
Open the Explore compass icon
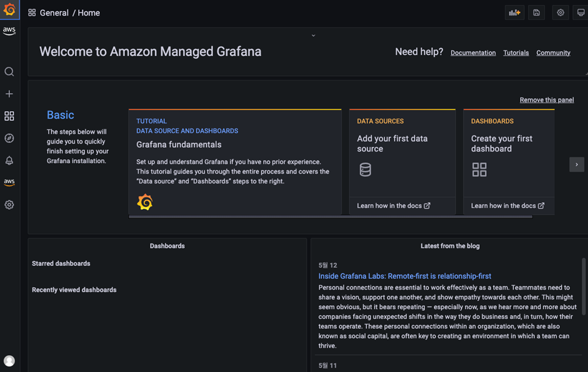[x=9, y=138]
